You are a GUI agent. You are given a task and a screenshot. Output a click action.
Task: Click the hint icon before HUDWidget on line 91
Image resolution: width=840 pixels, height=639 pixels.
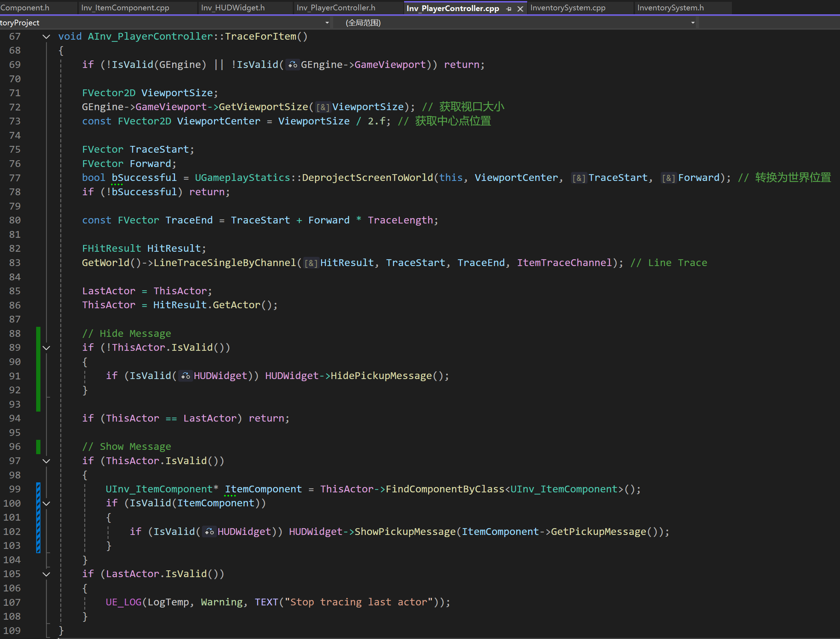point(185,376)
